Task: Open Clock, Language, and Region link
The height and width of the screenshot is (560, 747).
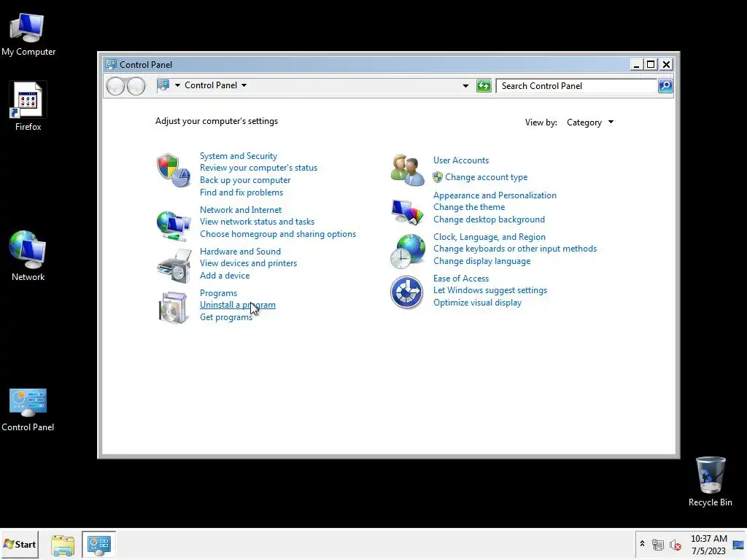Action: [489, 237]
